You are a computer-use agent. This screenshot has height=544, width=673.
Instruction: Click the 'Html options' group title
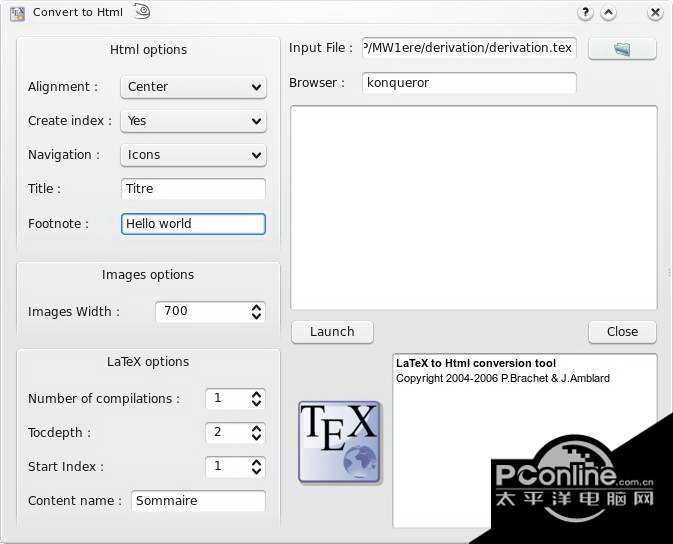149,50
